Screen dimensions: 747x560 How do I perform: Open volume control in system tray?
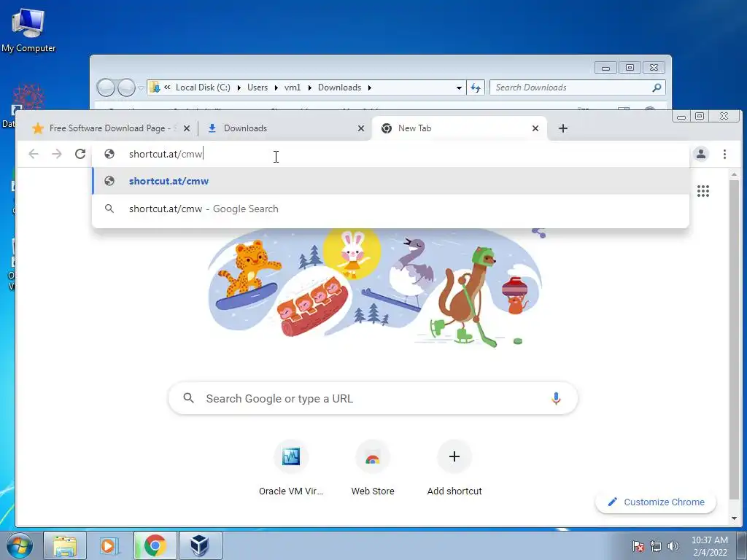[673, 546]
